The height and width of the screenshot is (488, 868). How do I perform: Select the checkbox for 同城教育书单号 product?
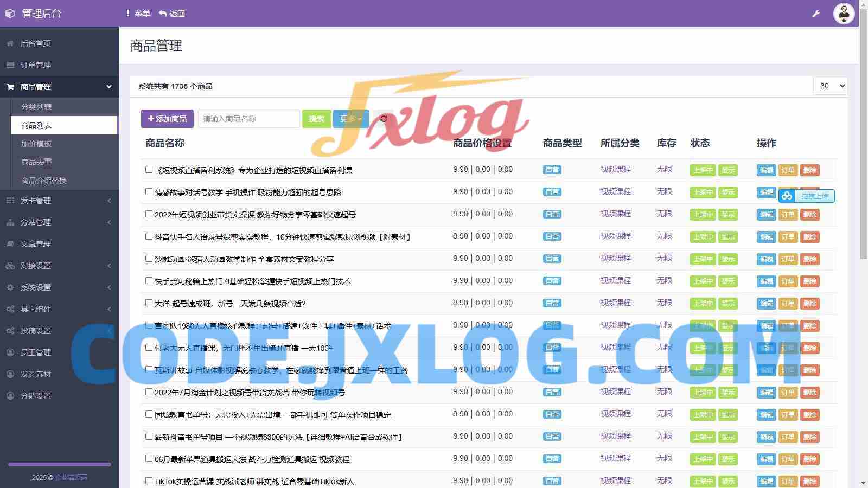click(x=149, y=414)
